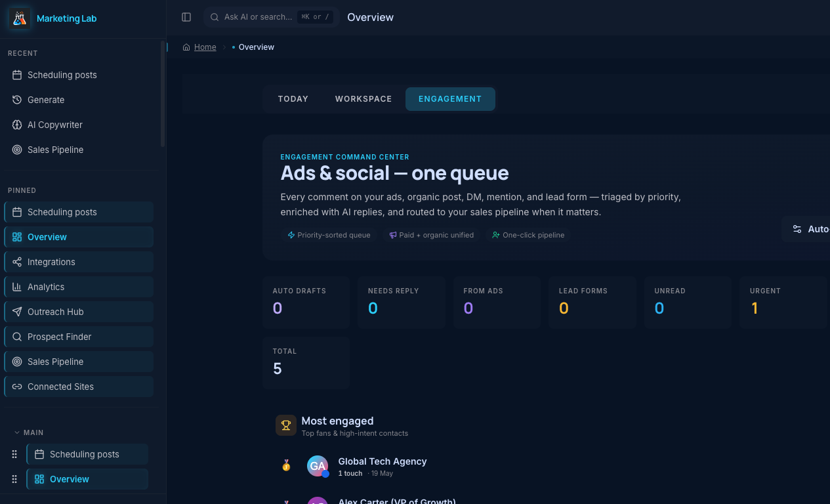Screen dimensions: 830x504
Task: Open Generate in Recent list
Action: (79, 100)
